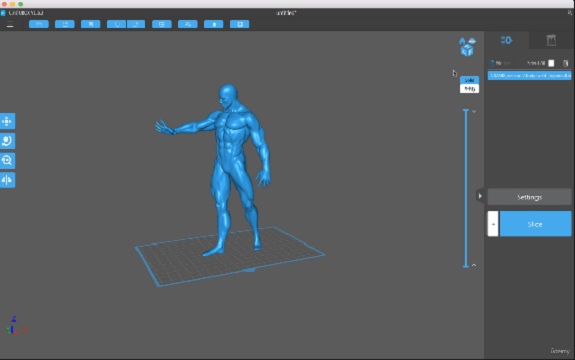This screenshot has width=575, height=360.
Task: Toggle perspective view icon above the cube
Action: (x=472, y=41)
